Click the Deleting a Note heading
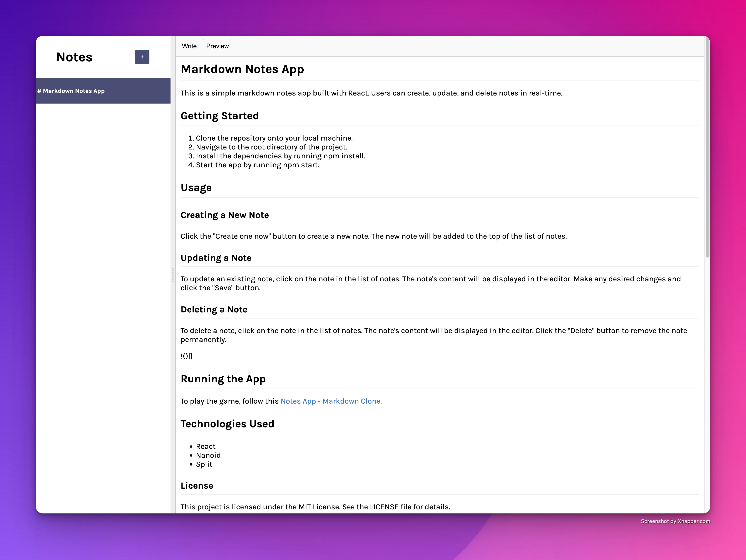The width and height of the screenshot is (746, 560). tap(214, 309)
